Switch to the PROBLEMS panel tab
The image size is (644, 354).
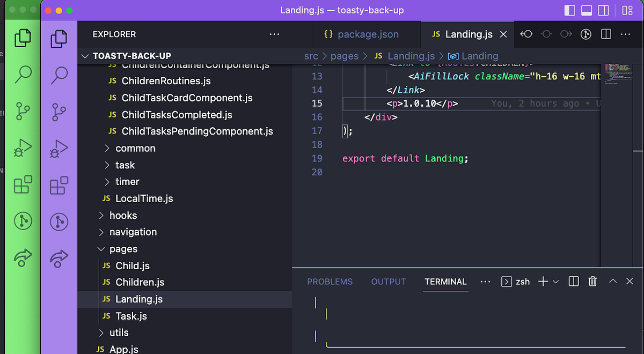(330, 282)
